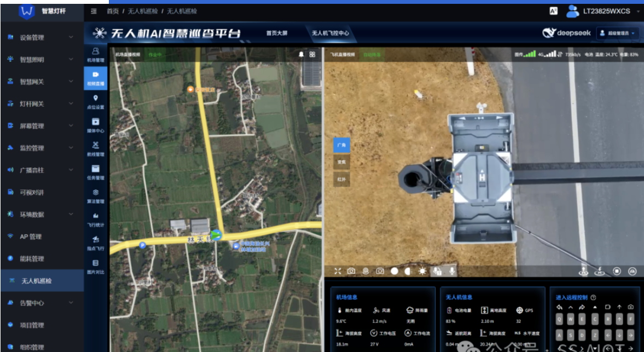Click the 点位设置 location pin icon
Viewport: 644px width, 352px height.
tap(96, 101)
